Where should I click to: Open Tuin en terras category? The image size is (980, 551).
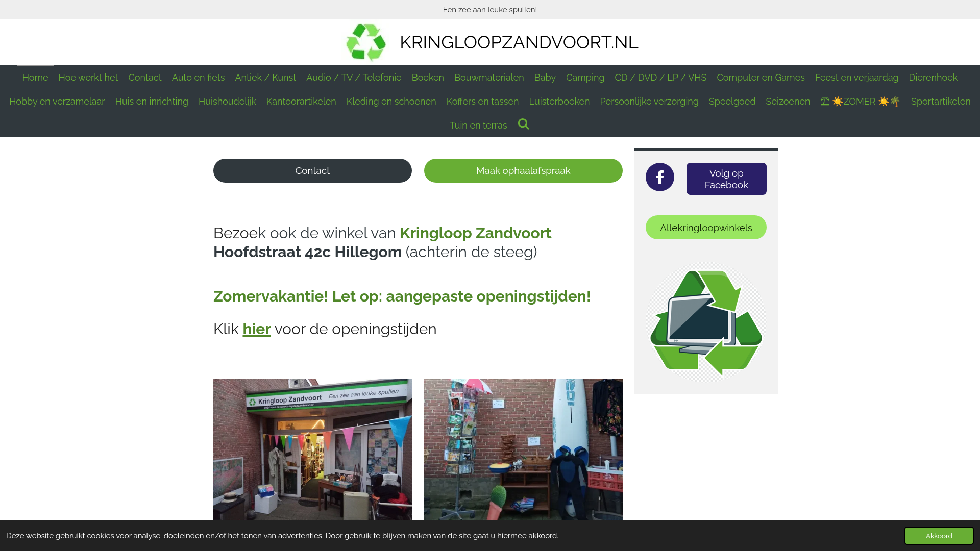(x=478, y=126)
